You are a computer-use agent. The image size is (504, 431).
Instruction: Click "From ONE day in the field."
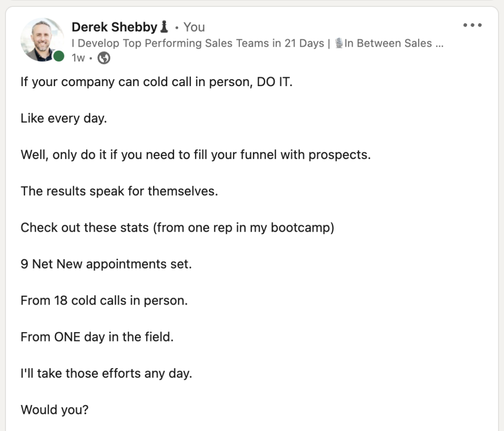(x=97, y=337)
